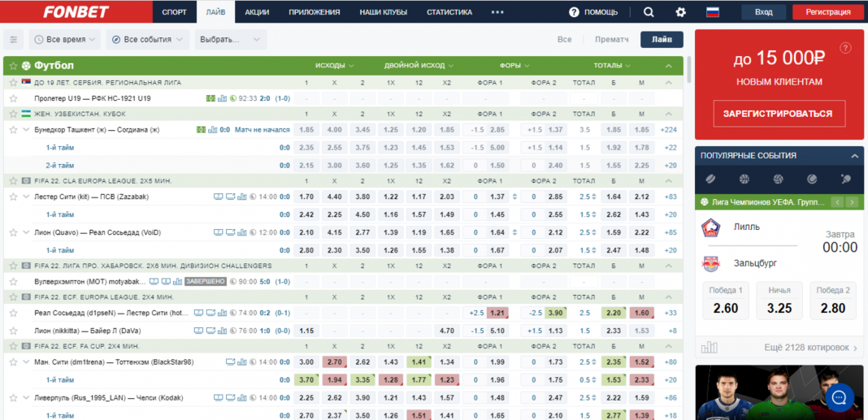Image resolution: width=868 pixels, height=420 pixels.
Task: Open the filter settings sliders icon
Action: click(13, 40)
